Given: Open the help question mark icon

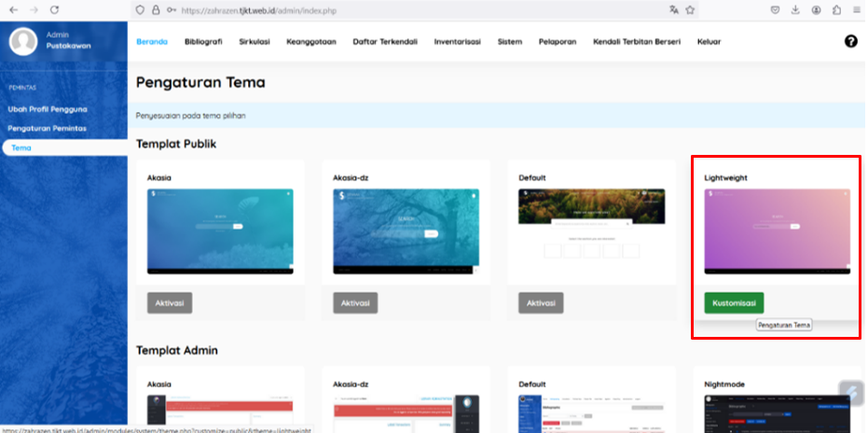Looking at the screenshot, I should pos(850,41).
